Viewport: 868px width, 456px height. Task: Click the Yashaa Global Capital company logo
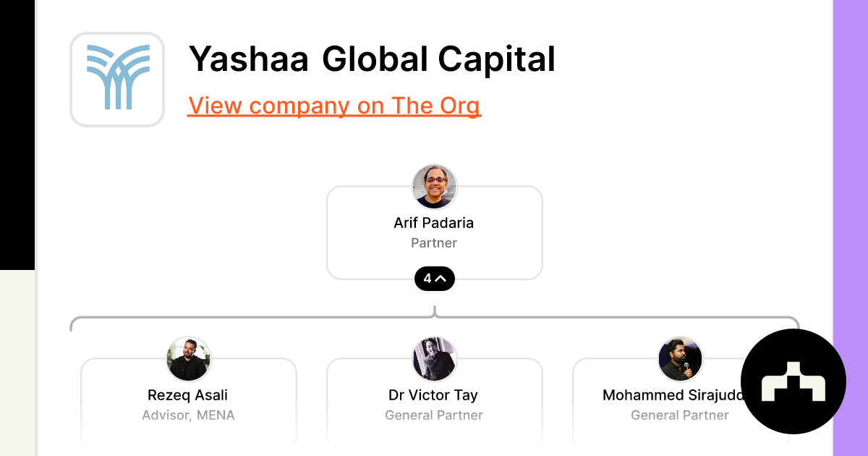pos(117,79)
